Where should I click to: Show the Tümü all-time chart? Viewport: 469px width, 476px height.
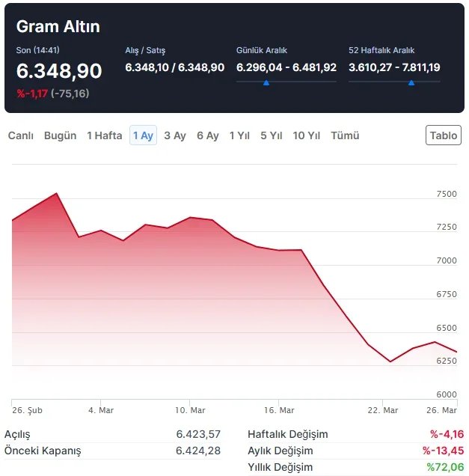coord(345,135)
